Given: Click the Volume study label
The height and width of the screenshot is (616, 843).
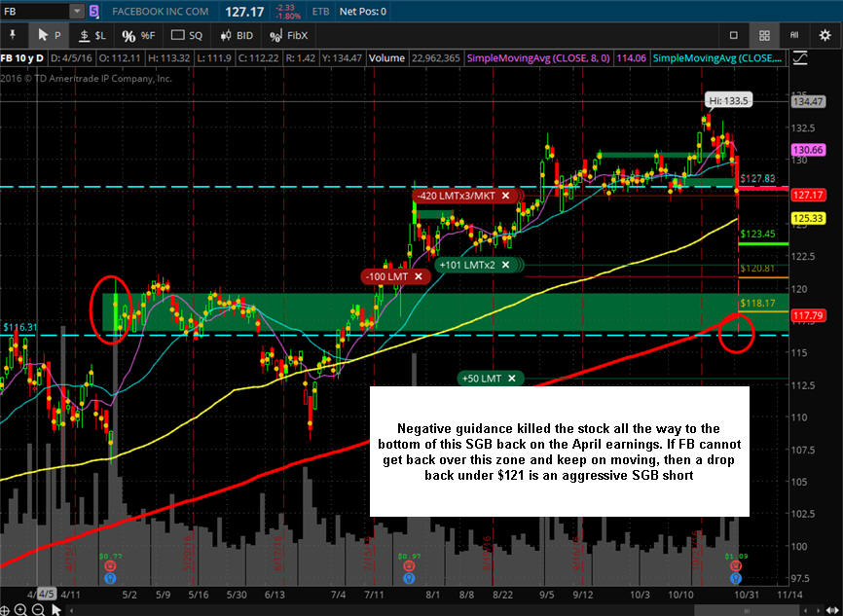Looking at the screenshot, I should [386, 58].
